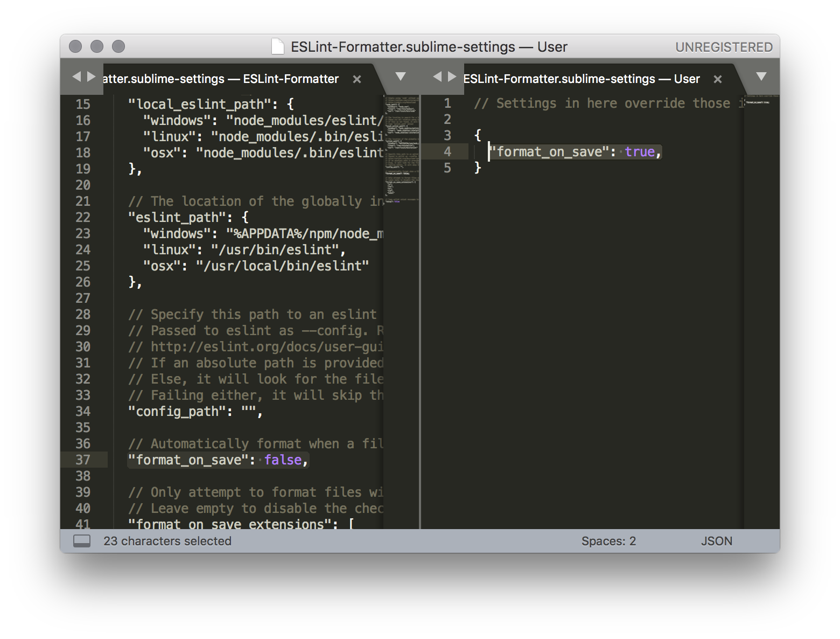Viewport: 840px width, 639px height.
Task: Click comment "Specify this path to an eslint"
Action: (253, 314)
